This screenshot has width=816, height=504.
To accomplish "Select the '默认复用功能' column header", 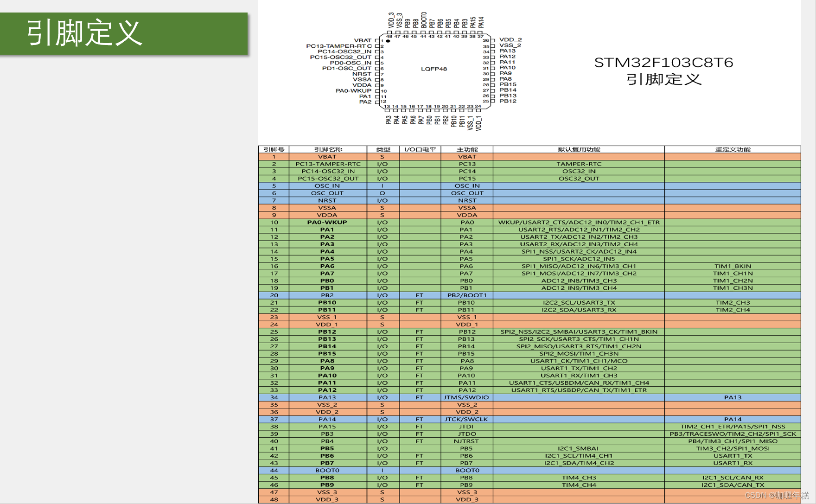I will tap(579, 149).
